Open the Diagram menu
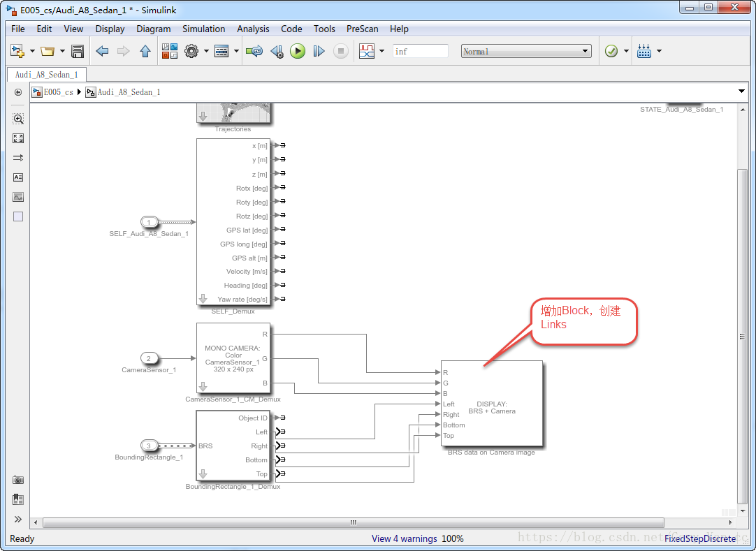This screenshot has height=551, width=756. click(153, 29)
